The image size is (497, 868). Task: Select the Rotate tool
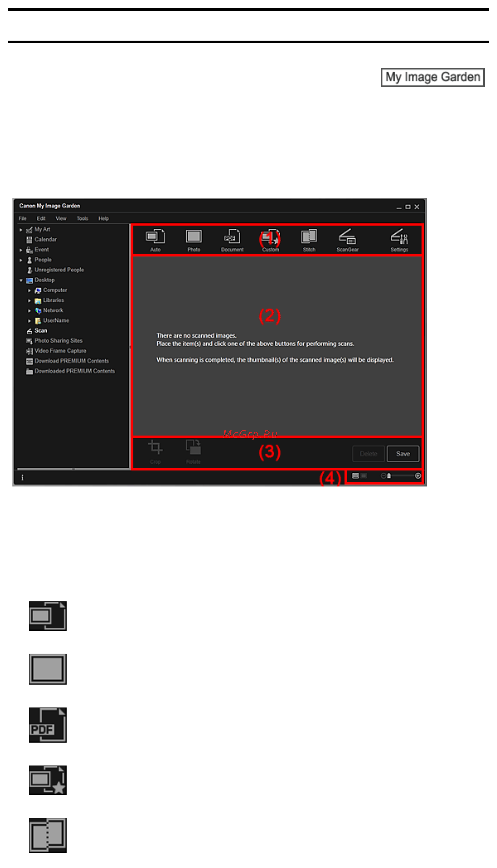[193, 452]
